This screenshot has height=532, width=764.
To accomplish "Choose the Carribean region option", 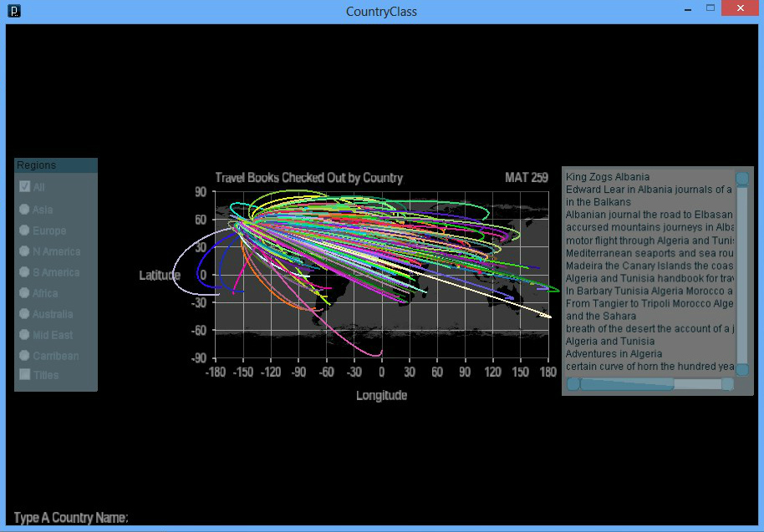I will tap(25, 356).
